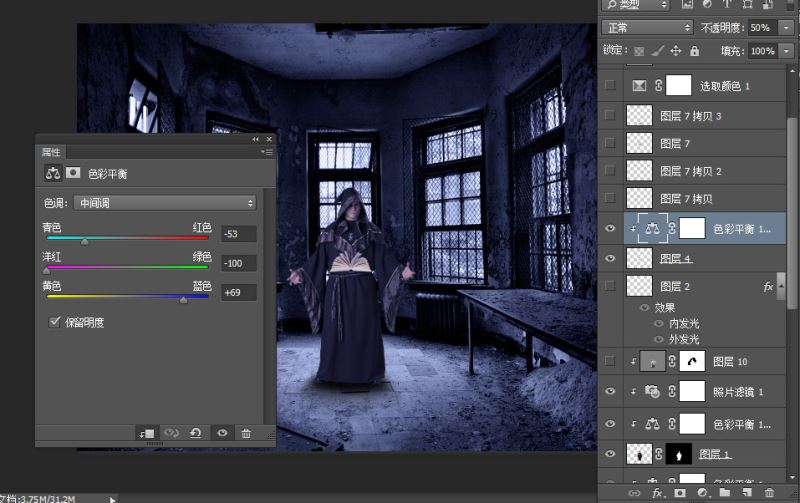Click the 青色-红色 slider handle
This screenshot has width=800, height=503.
84,241
